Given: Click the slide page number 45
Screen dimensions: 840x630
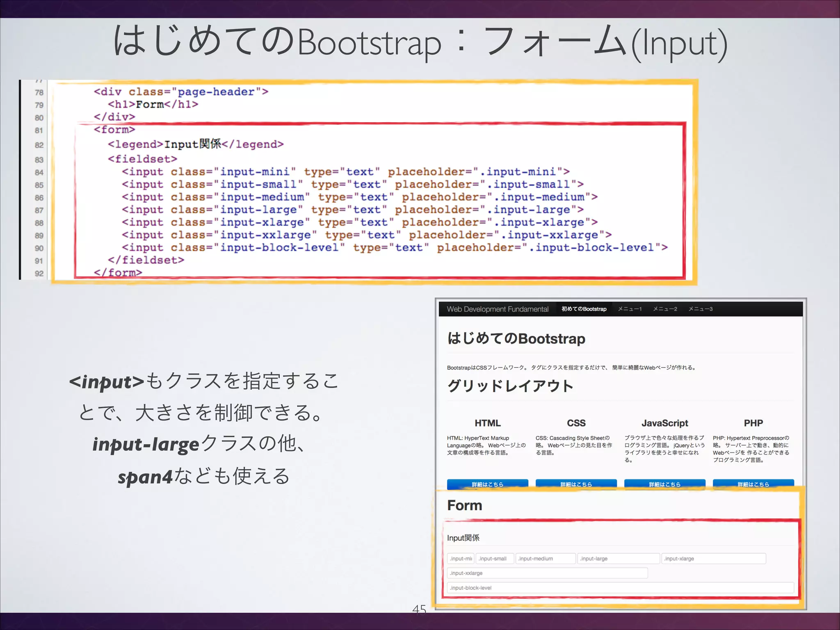Looking at the screenshot, I should pyautogui.click(x=419, y=609).
